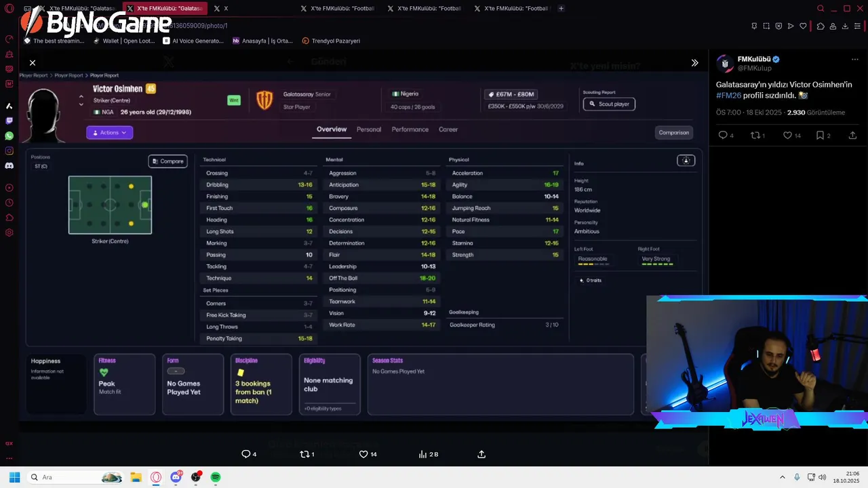Open Discord in Opera GX sidebar
The width and height of the screenshot is (868, 488).
9,165
